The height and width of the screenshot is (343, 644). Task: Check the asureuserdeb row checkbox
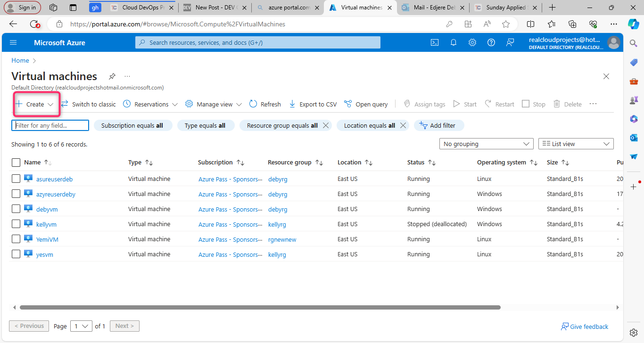(x=16, y=179)
